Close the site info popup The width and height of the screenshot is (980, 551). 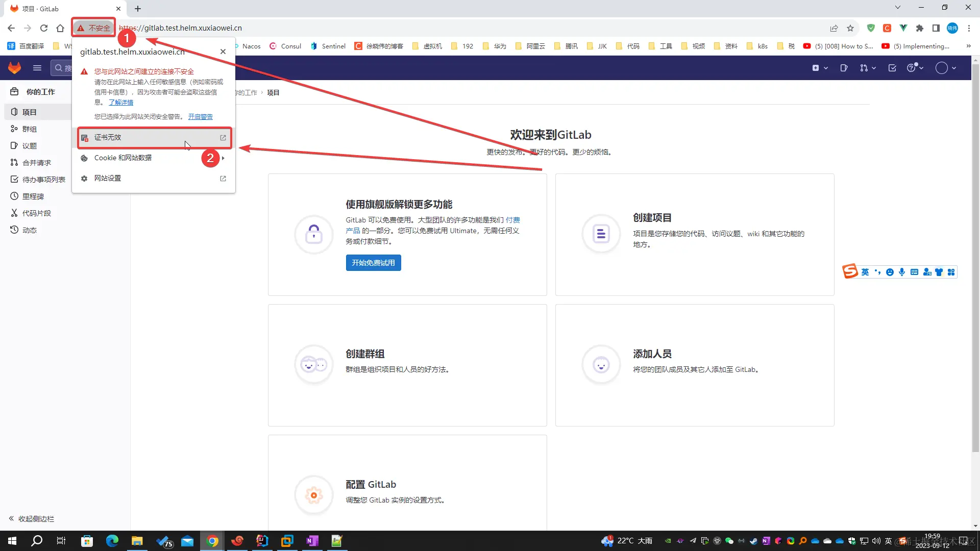point(223,52)
